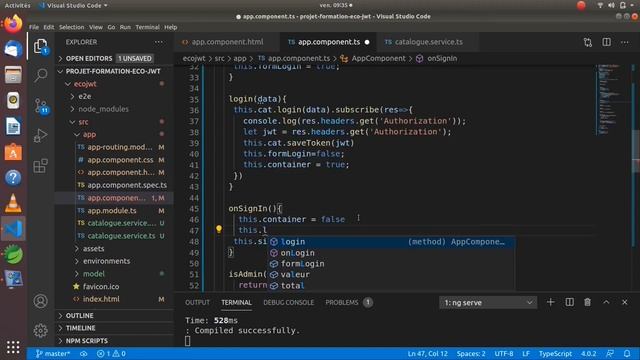Split the terminal panel
This screenshot has height=360, width=640.
(569, 302)
